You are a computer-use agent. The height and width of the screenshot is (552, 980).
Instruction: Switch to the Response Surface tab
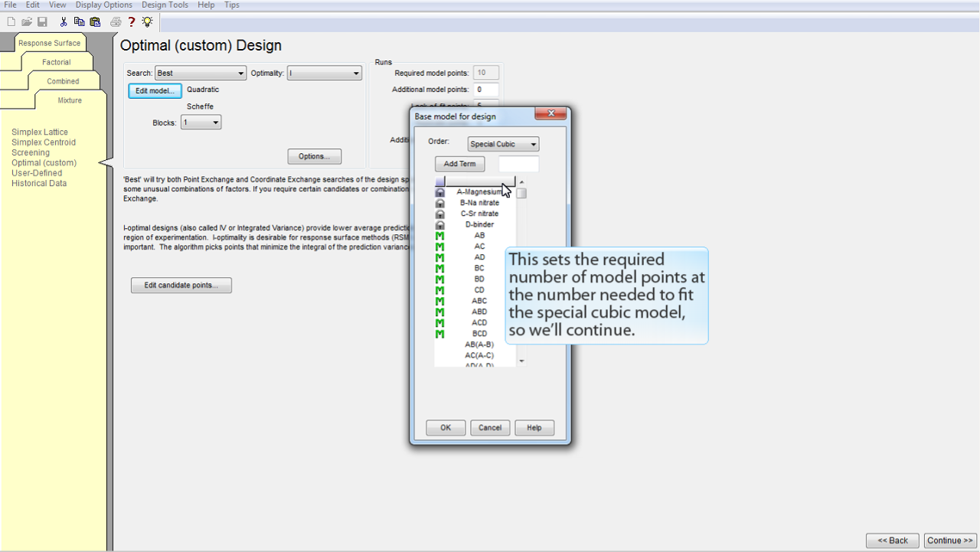pos(50,43)
